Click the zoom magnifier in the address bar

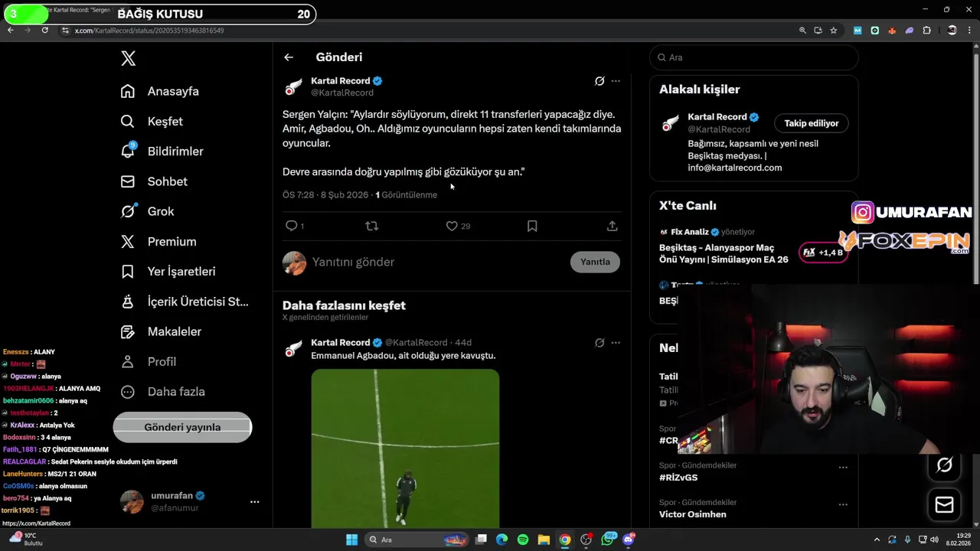(x=802, y=31)
